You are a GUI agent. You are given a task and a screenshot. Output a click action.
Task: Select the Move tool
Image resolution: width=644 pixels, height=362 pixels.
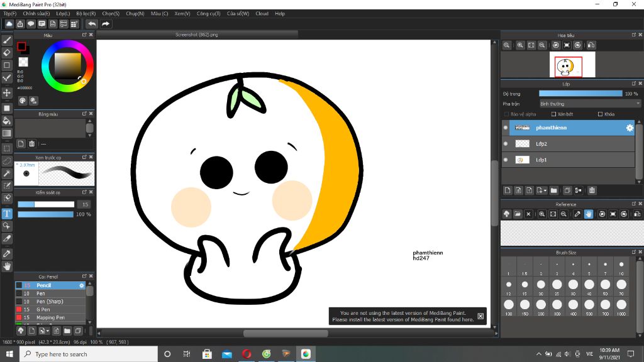(x=7, y=93)
